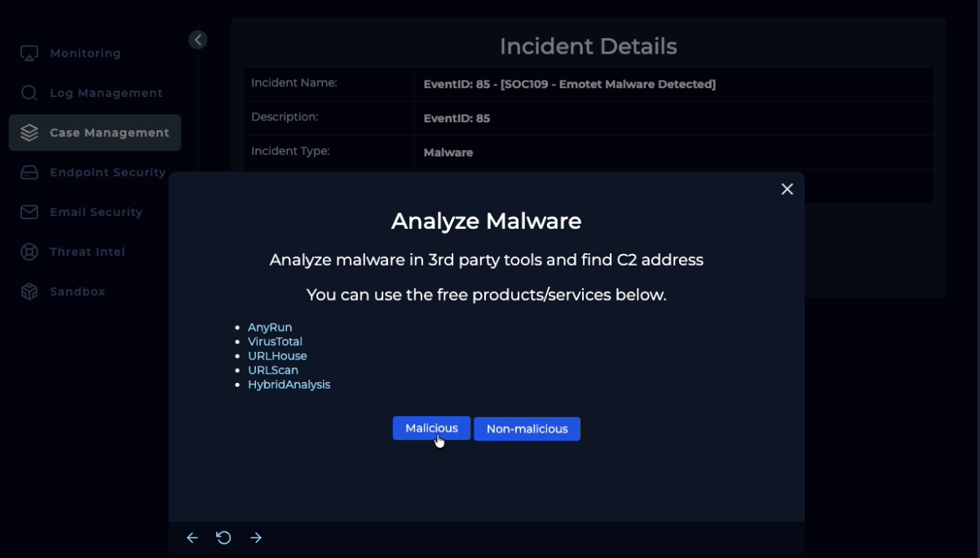The height and width of the screenshot is (558, 980).
Task: Mark the malware as Malicious
Action: click(431, 428)
